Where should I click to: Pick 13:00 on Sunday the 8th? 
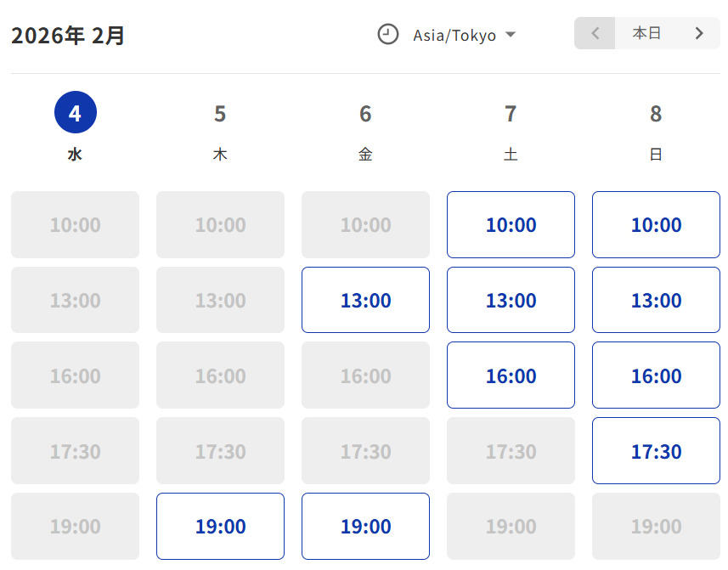(x=656, y=300)
